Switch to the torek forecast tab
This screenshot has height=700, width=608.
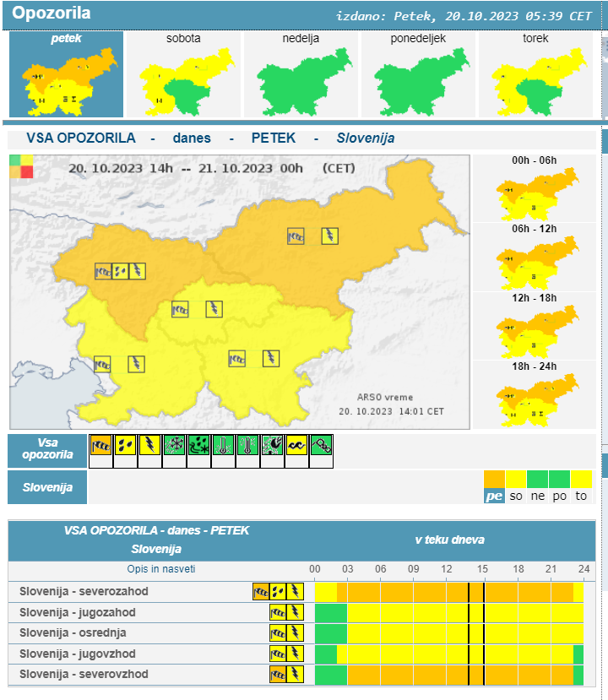(535, 74)
